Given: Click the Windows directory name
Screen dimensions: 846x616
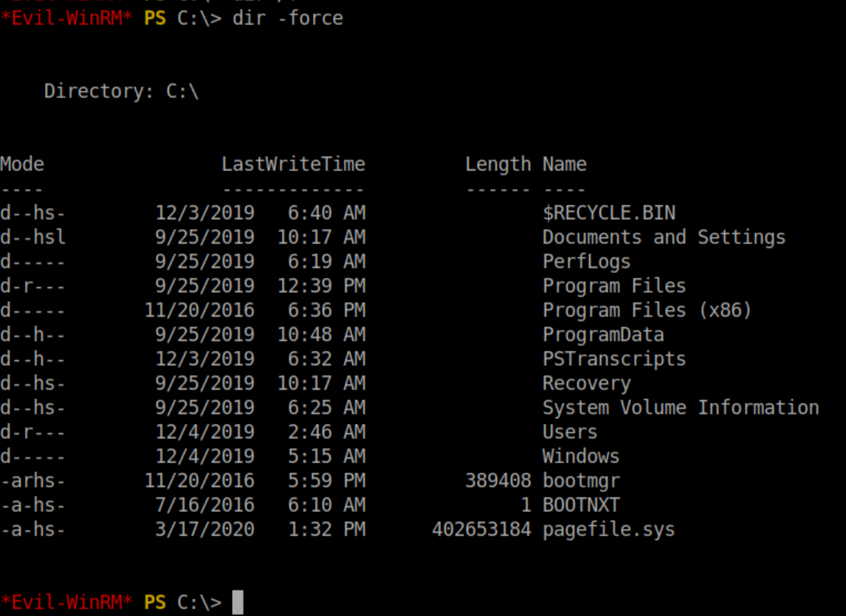Looking at the screenshot, I should point(581,457).
